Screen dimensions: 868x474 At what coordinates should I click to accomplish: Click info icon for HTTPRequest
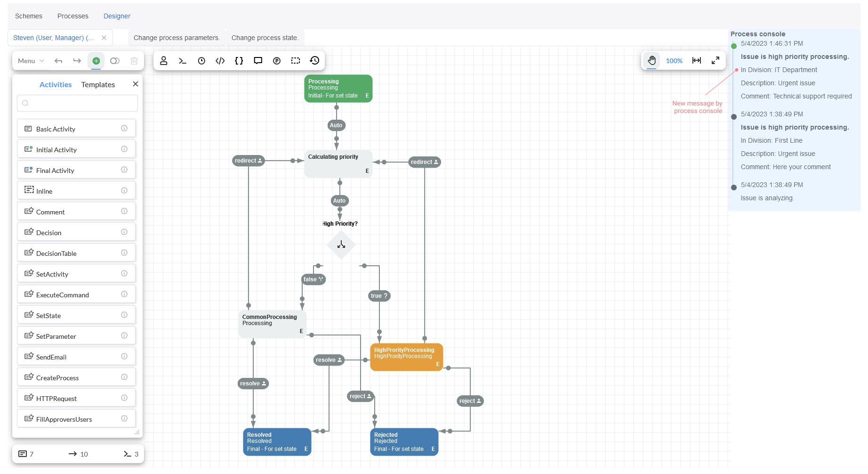[124, 398]
